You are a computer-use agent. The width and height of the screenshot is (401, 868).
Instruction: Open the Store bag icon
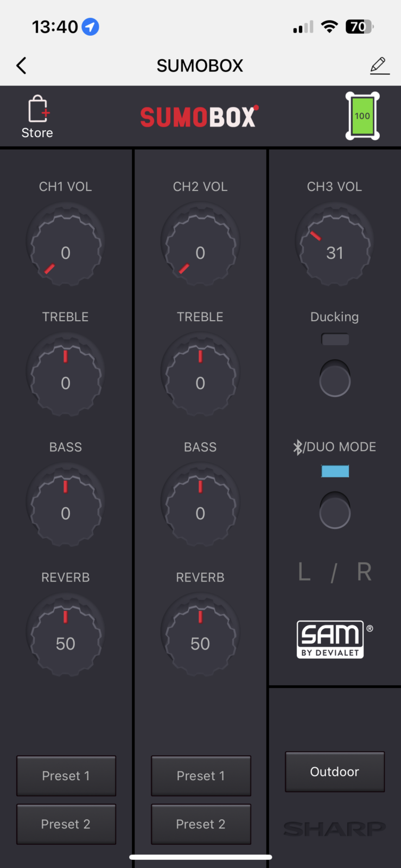coord(38,109)
